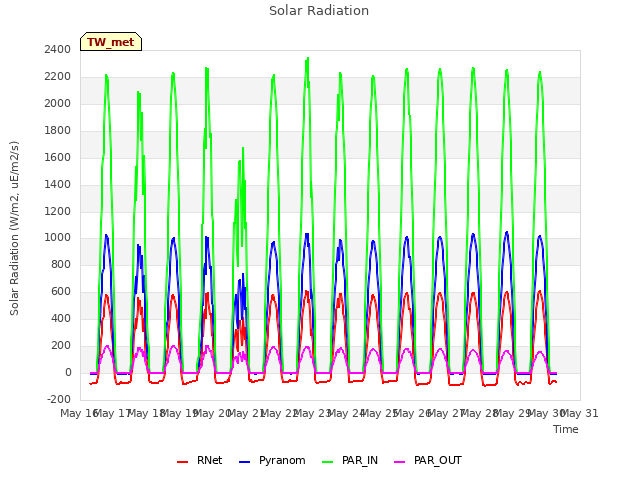The image size is (640, 480).
Task: Click the 600 y-axis tick label
Action: point(61,291)
